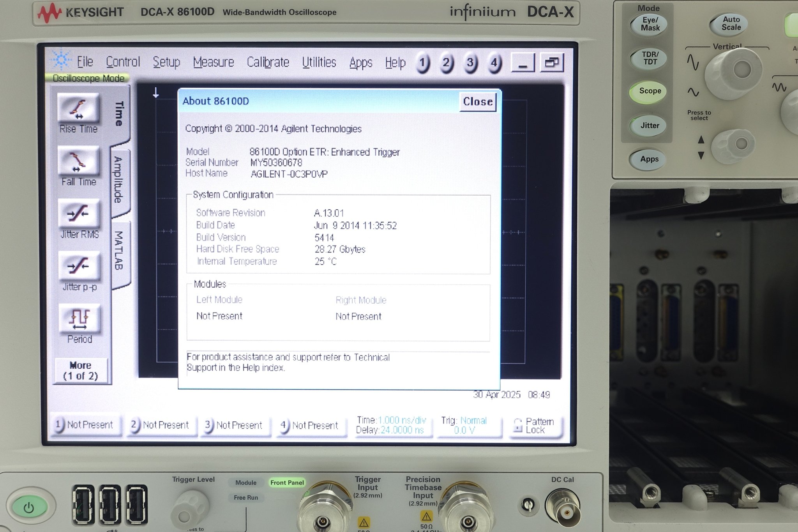Click the channel 3 round button in menu bar

pyautogui.click(x=470, y=63)
